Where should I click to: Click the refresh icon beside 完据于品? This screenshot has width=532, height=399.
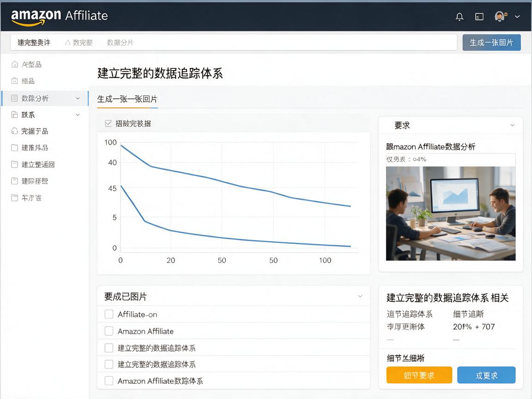click(14, 131)
